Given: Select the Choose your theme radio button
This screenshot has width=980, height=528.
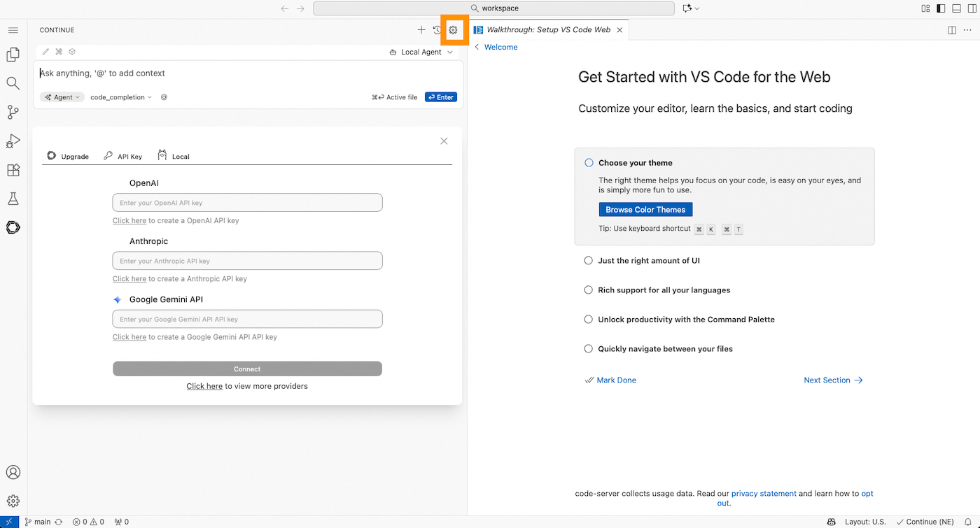Looking at the screenshot, I should [x=588, y=162].
